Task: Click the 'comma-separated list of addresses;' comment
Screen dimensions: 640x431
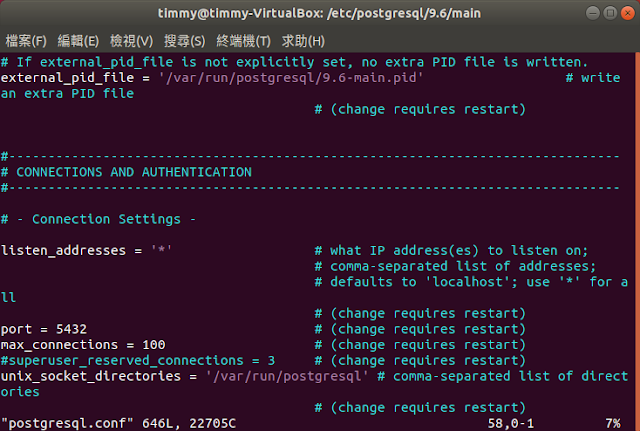Action: click(455, 266)
